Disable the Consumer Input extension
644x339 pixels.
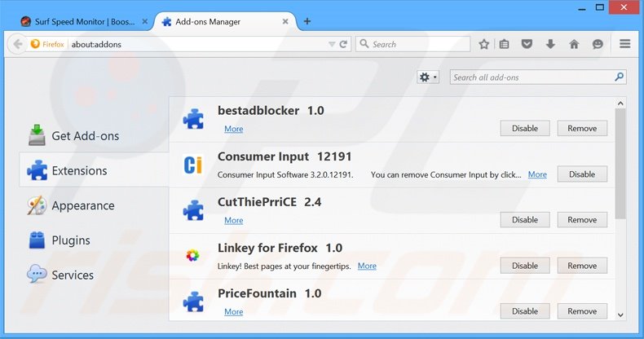(582, 174)
